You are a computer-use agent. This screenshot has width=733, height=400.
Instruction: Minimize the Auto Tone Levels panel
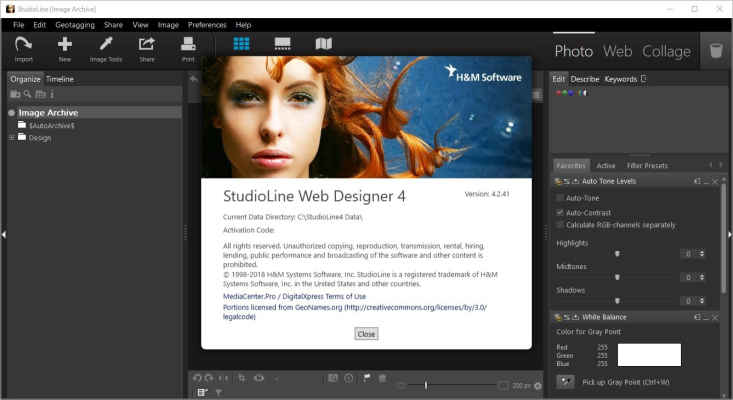click(x=706, y=181)
